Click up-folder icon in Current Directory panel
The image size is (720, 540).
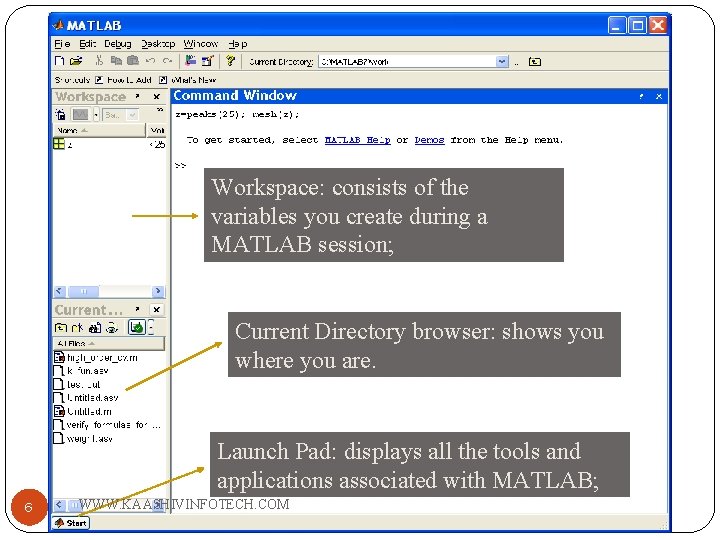point(61,327)
